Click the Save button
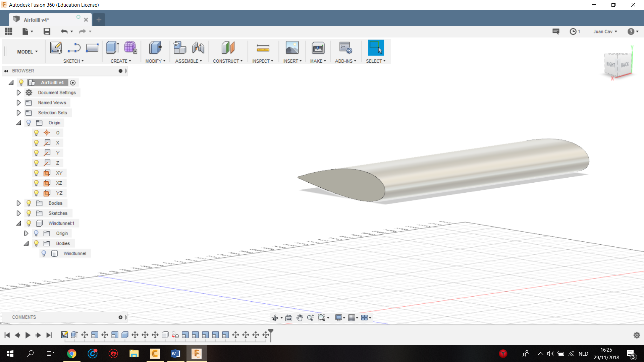This screenshot has width=644, height=362. point(47,31)
